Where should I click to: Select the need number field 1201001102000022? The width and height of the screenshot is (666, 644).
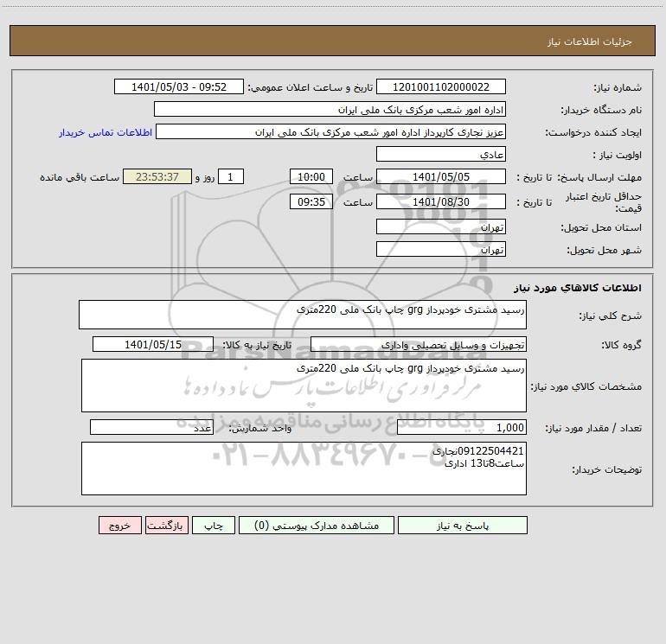[441, 86]
